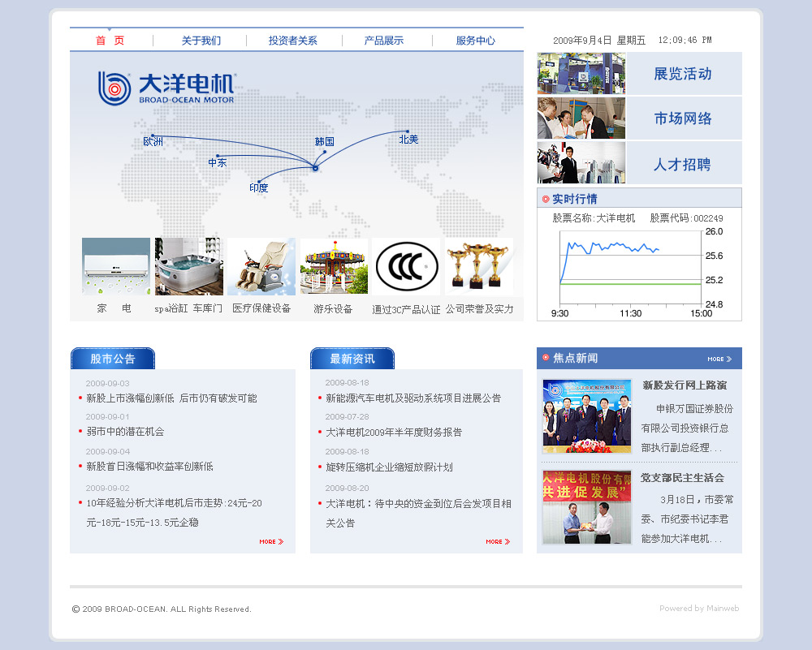812x650 pixels.
Task: Open article 10年经验分析大洋电机后市走势
Action: pos(174,512)
